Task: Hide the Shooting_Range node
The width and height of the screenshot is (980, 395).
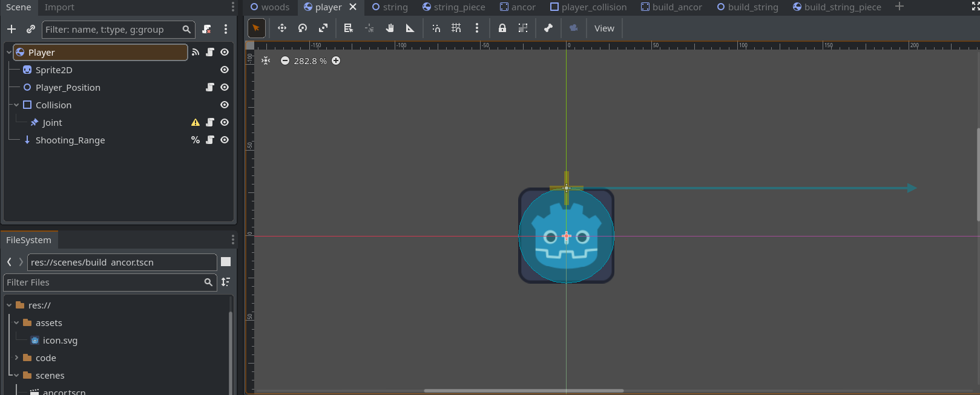Action: (x=225, y=140)
